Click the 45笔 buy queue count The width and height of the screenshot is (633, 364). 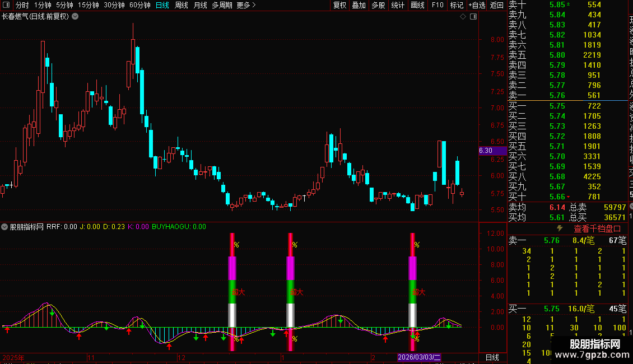point(618,309)
